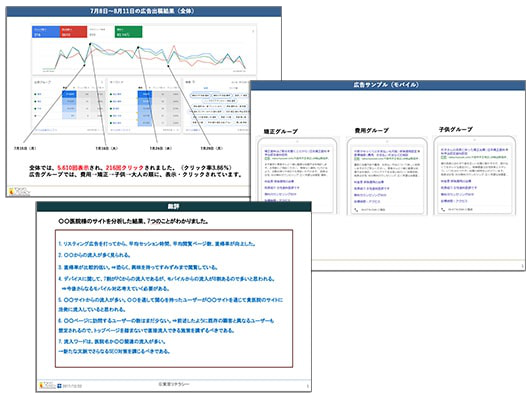Click the blue plus icon beside the 総評 footer logo

click(x=59, y=386)
